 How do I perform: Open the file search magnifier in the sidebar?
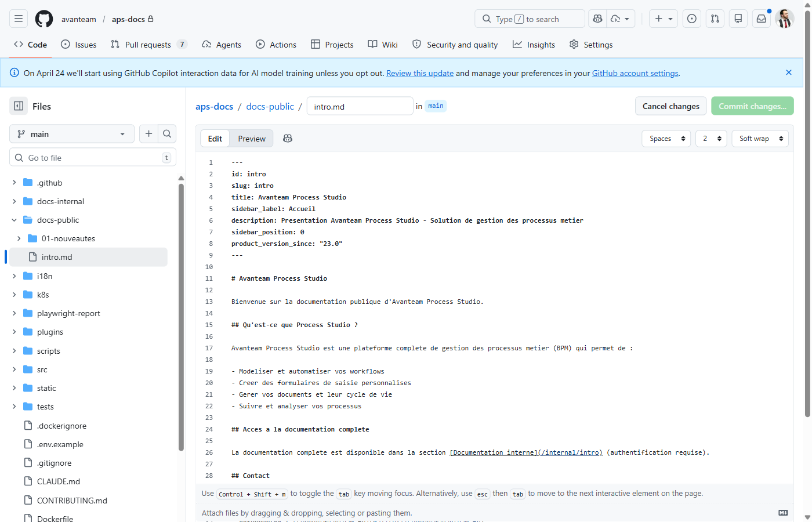point(167,133)
